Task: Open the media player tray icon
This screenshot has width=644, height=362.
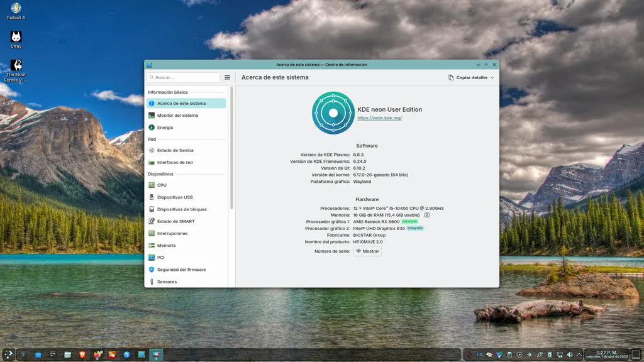Action: [519, 354]
